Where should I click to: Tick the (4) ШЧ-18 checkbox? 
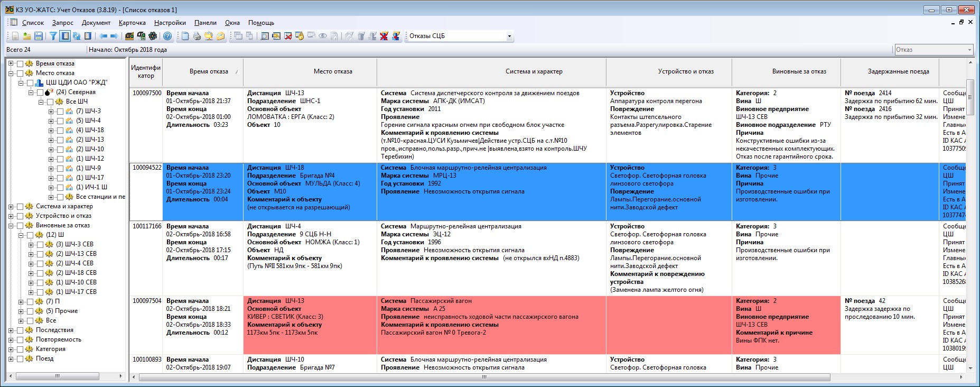coord(60,131)
